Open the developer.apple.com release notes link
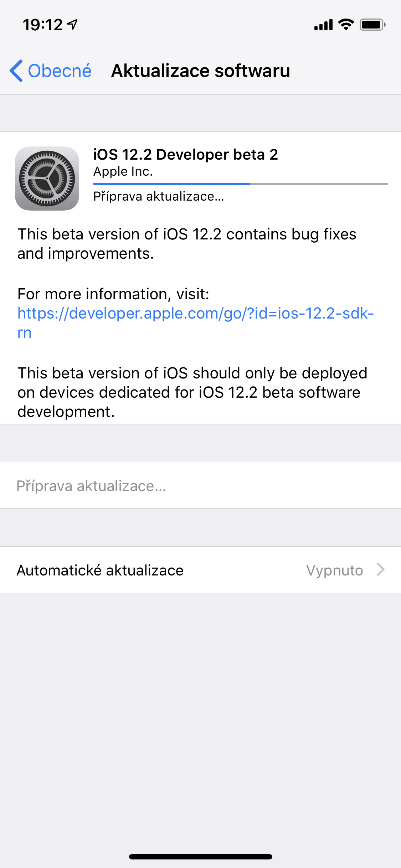Image resolution: width=401 pixels, height=868 pixels. pyautogui.click(x=195, y=323)
